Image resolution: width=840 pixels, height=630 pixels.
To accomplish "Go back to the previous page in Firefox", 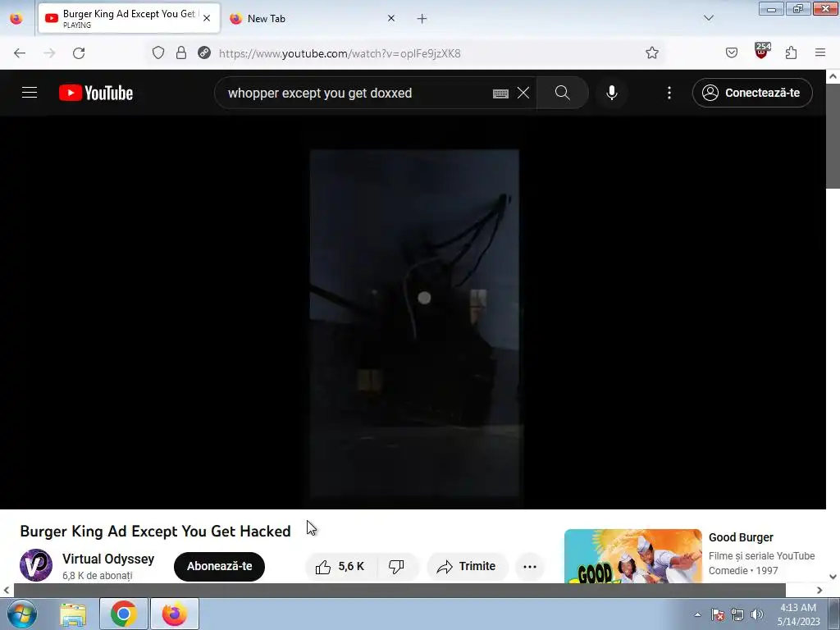I will tap(20, 53).
